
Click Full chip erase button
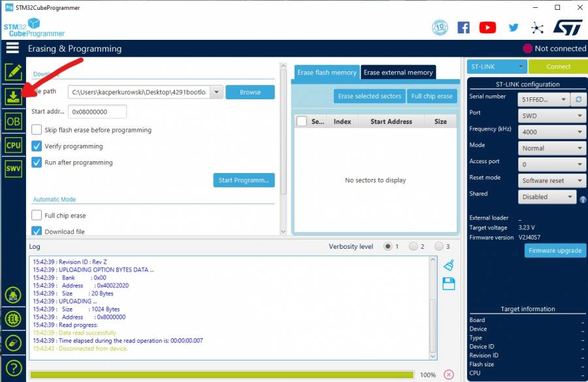click(432, 96)
